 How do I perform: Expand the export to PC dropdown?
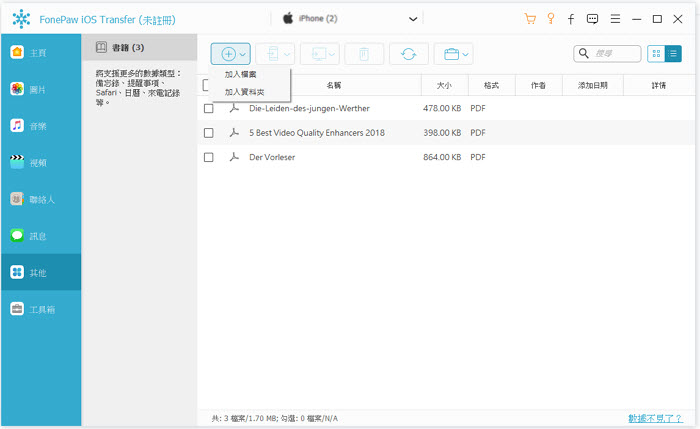[319, 54]
